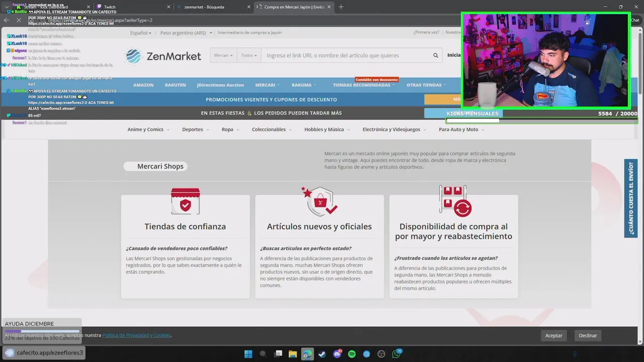Viewport: 644px width, 362px height.
Task: Open Discord from the taskbar
Action: point(337,354)
